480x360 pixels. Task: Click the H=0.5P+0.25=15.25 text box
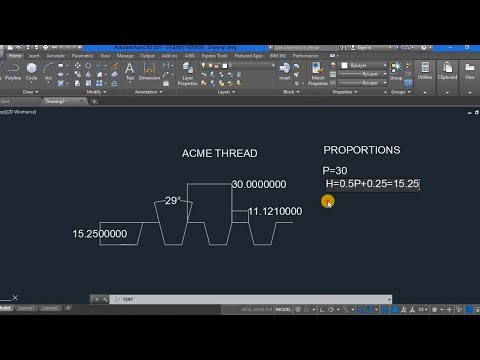coord(373,184)
